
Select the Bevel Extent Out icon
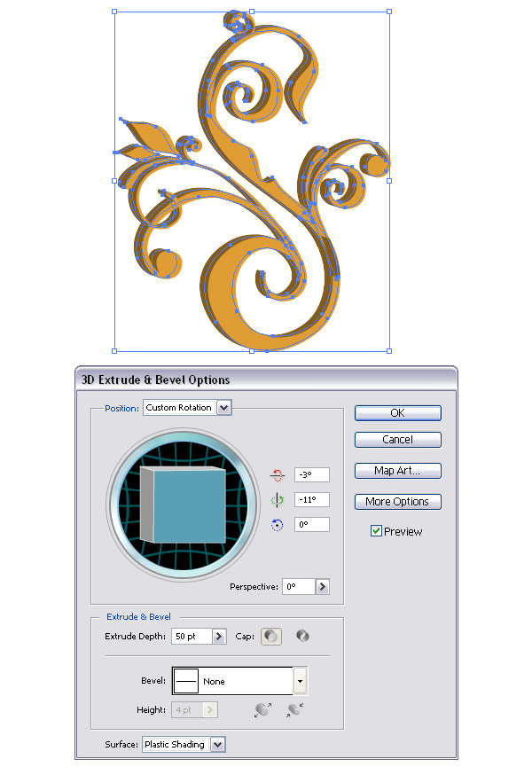pos(263,709)
